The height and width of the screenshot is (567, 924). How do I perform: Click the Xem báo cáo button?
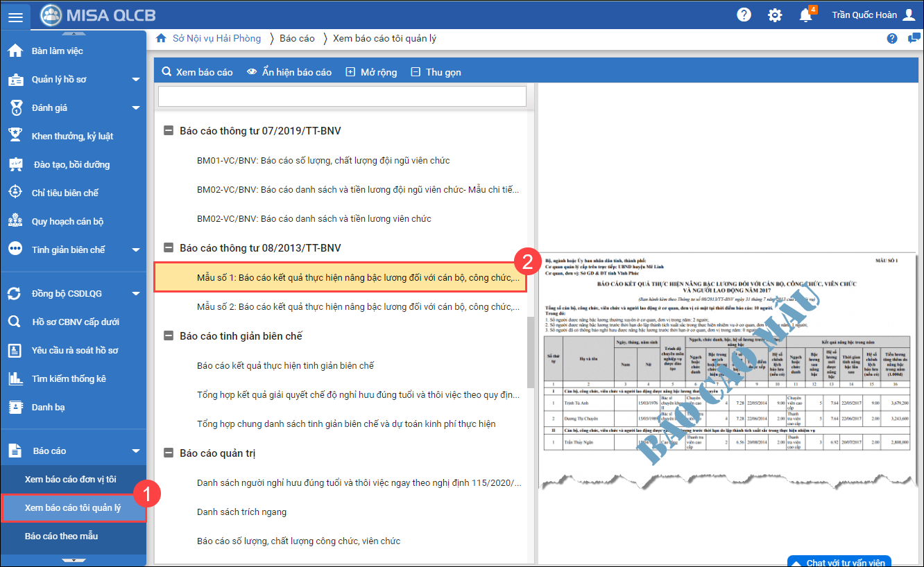(x=197, y=72)
